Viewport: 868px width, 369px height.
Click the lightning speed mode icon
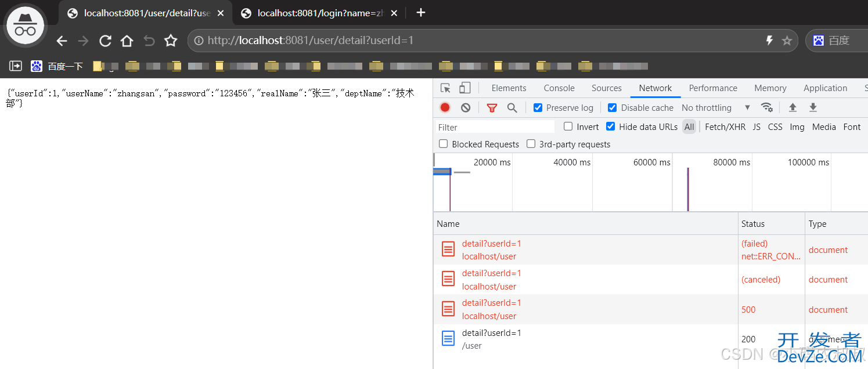click(x=769, y=41)
